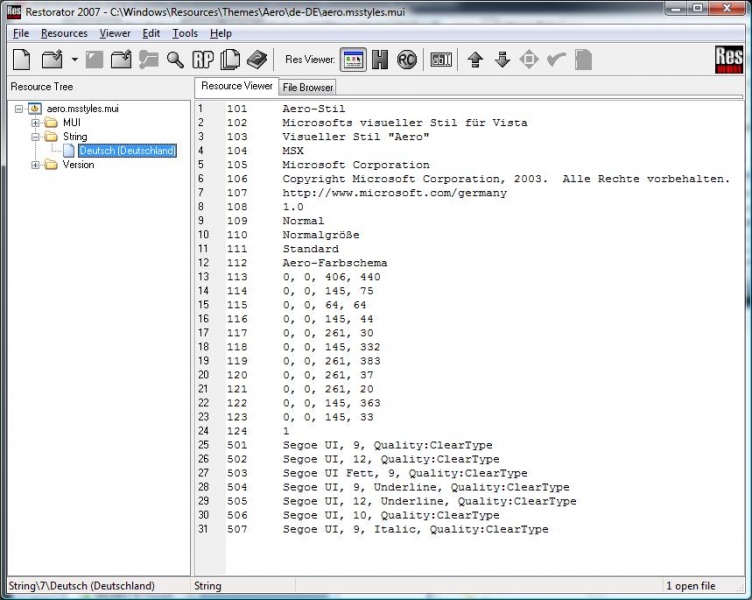
Task: Collapse the String folder node
Action: click(x=35, y=137)
